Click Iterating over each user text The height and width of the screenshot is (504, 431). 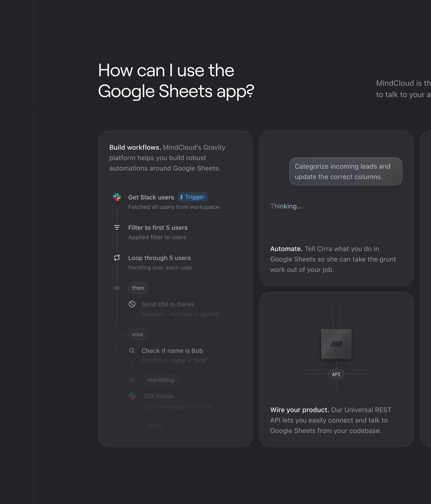(160, 268)
